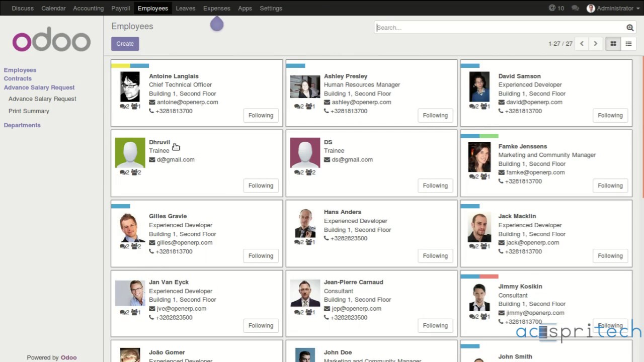Open Administrator user menu
Image resolution: width=644 pixels, height=362 pixels.
point(612,8)
